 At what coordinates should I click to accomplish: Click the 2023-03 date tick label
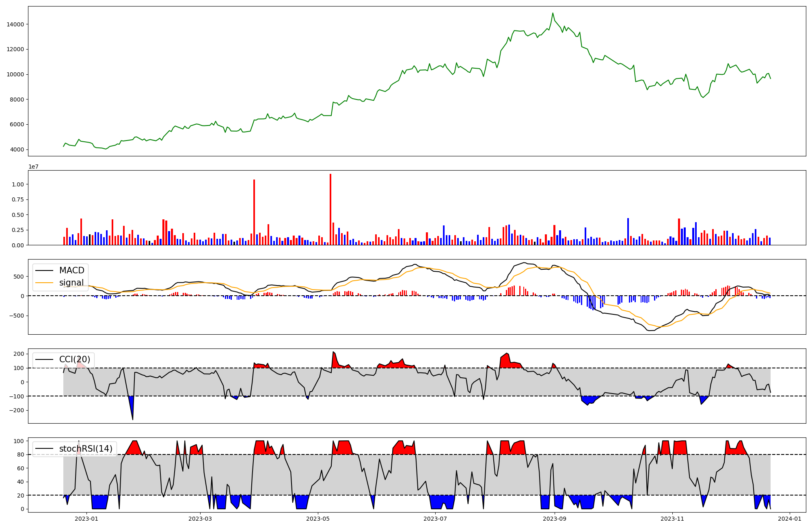(x=200, y=519)
